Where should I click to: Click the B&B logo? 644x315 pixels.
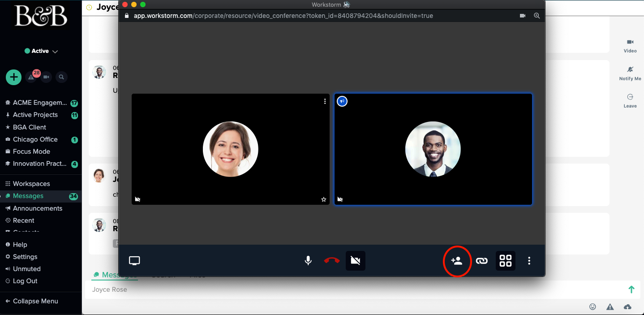point(41,16)
